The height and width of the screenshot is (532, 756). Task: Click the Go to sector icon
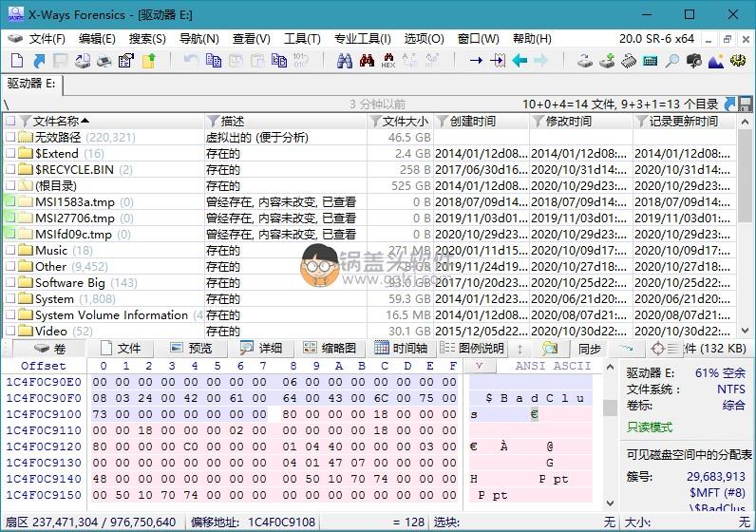click(x=498, y=61)
